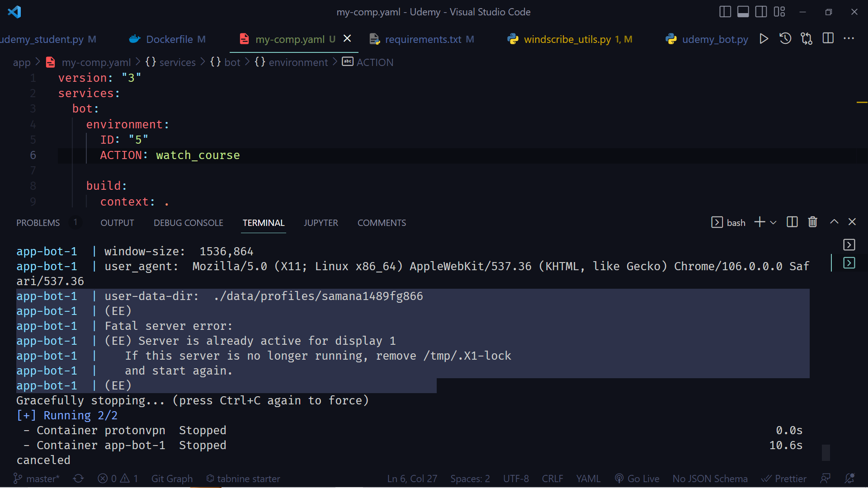Open the problems counter in status bar

[117, 479]
